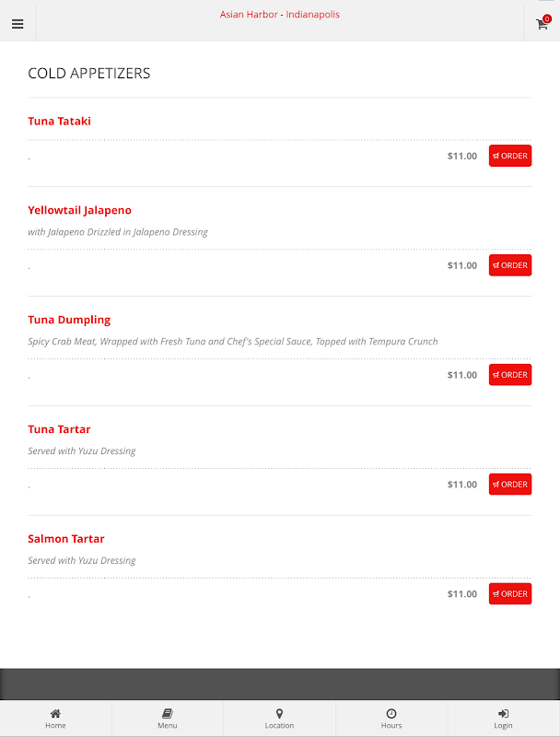This screenshot has width=560, height=737.
Task: Select the Tuna Tartar item title
Action: (x=59, y=429)
